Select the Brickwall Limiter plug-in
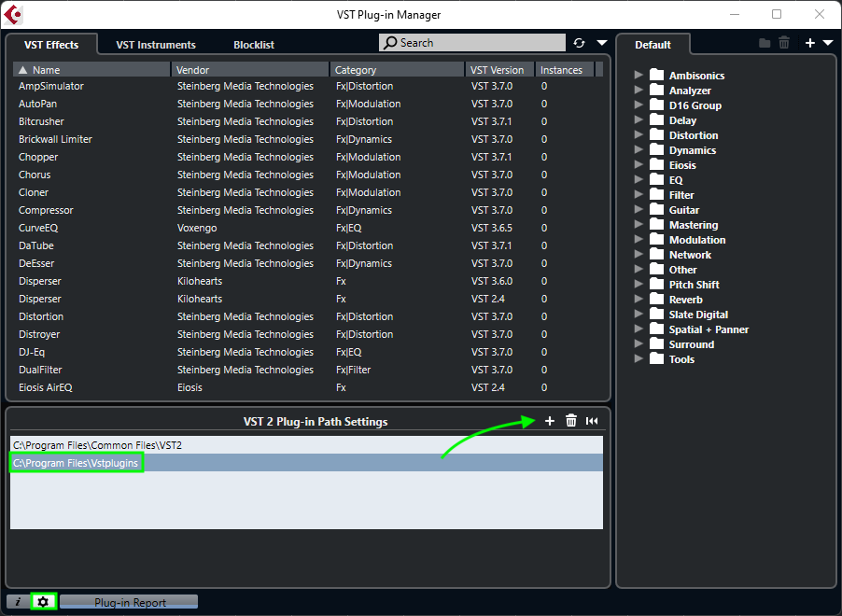 (308, 139)
